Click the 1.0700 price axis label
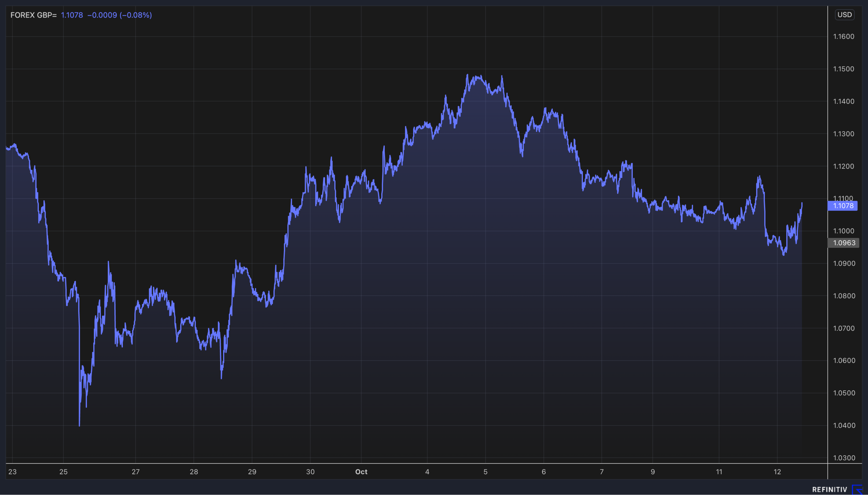The width and height of the screenshot is (868, 495). click(x=844, y=328)
